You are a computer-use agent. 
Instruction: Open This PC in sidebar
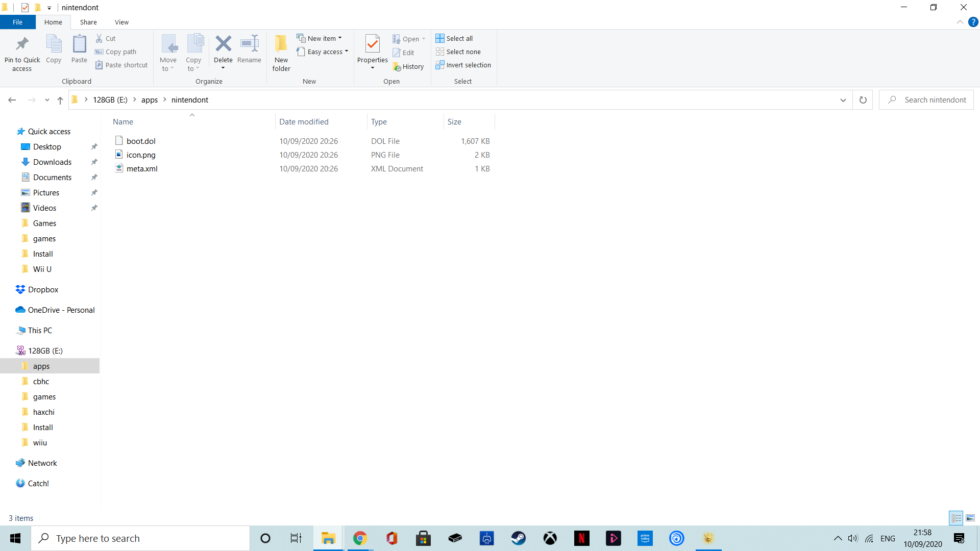[x=40, y=330]
